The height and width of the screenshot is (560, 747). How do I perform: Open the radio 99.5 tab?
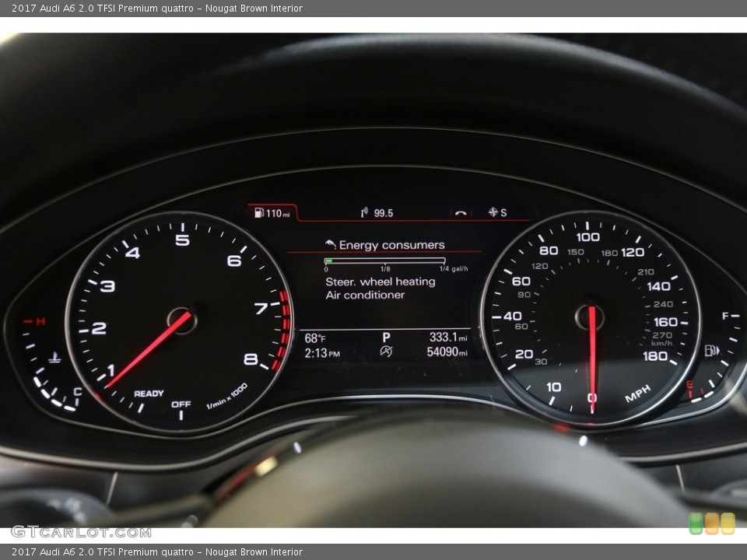pyautogui.click(x=377, y=213)
